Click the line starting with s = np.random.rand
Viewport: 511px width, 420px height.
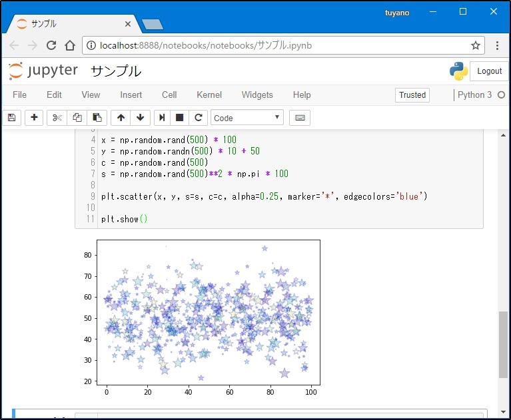[x=195, y=174]
